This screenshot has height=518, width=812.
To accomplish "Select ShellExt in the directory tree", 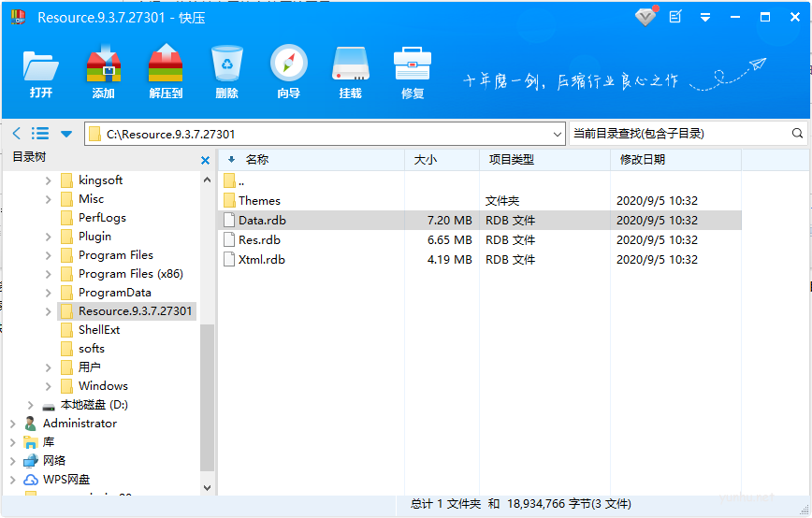I will [x=99, y=330].
